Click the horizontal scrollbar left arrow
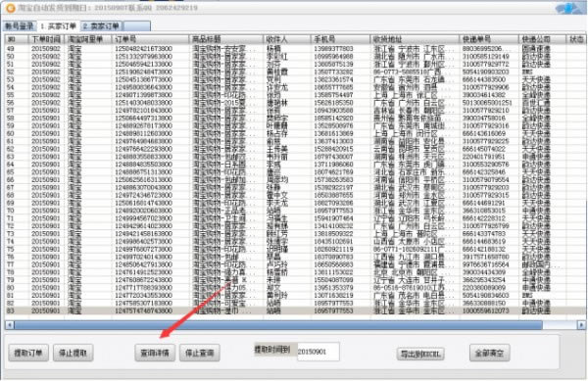This screenshot has width=588, height=381. [x=10, y=325]
